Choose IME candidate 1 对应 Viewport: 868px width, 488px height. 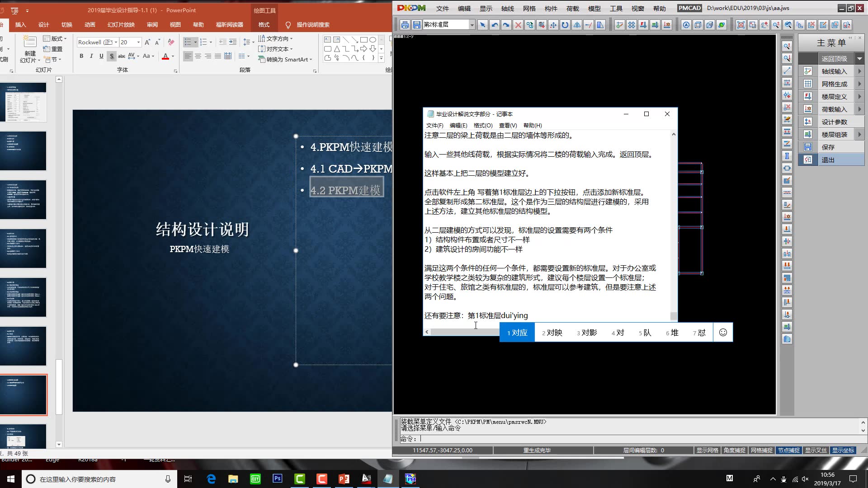(517, 333)
